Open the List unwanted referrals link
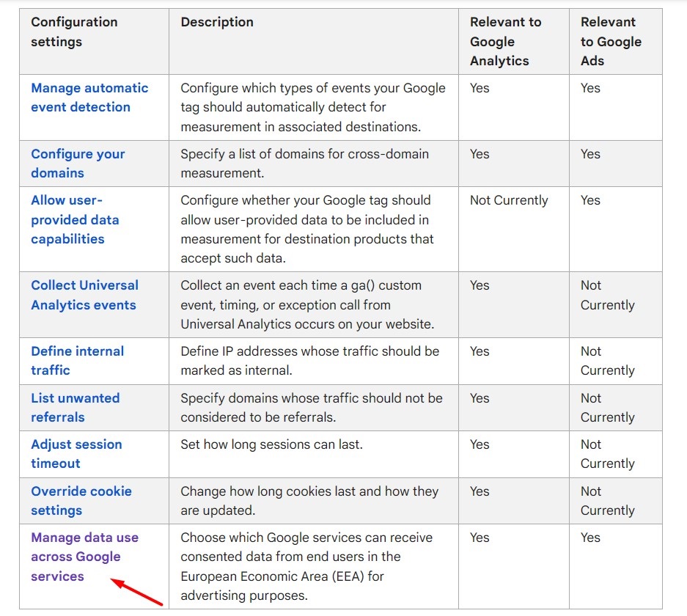Viewport: 687px width, 616px height. coord(75,408)
